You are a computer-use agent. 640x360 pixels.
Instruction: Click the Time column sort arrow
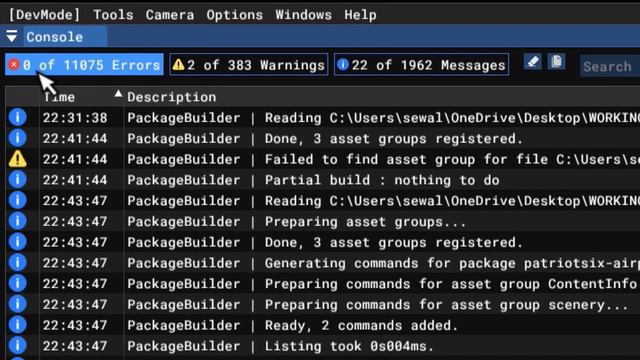(118, 94)
